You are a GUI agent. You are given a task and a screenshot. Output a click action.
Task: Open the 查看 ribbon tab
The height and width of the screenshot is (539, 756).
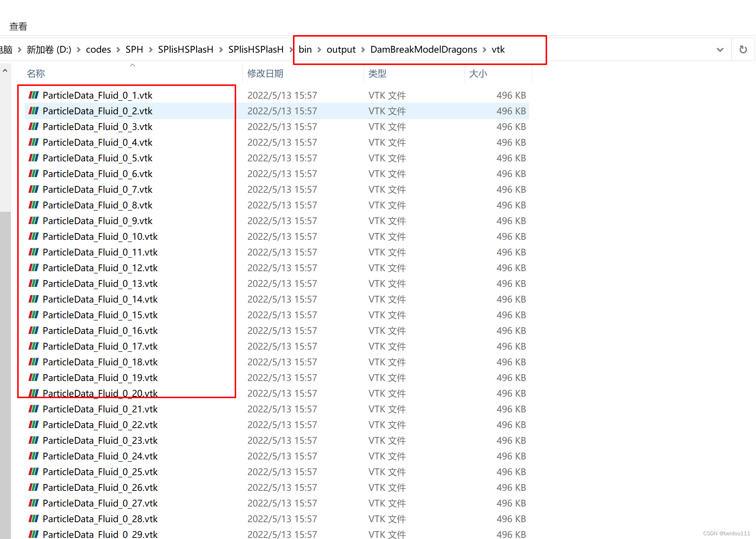18,27
